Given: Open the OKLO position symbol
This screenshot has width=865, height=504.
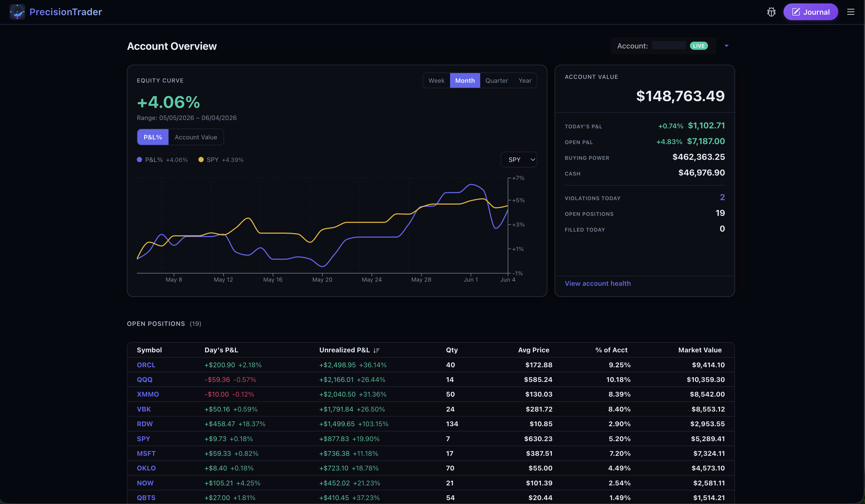Looking at the screenshot, I should coord(146,468).
